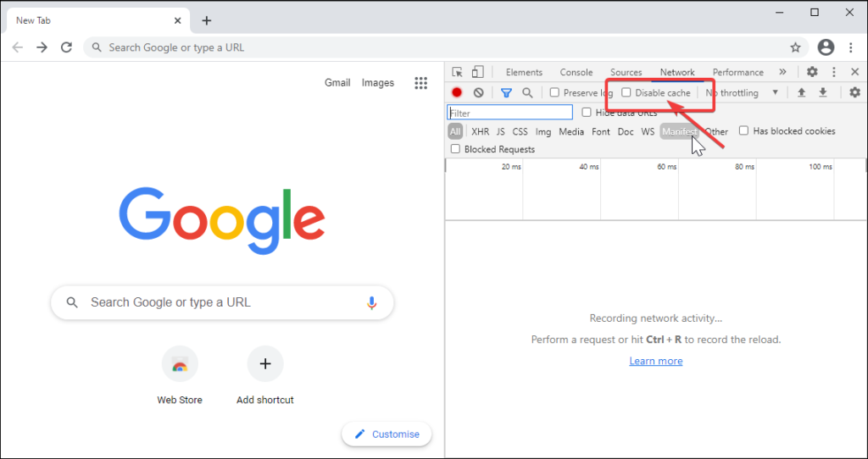Open DevTools settings gear in tab bar
Viewport: 868px width, 459px height.
812,72
